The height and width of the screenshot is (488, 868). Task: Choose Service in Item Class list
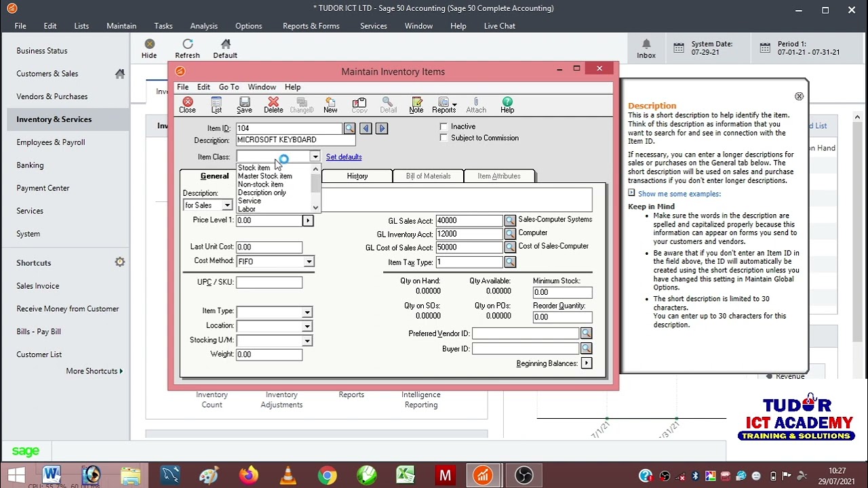(x=249, y=201)
